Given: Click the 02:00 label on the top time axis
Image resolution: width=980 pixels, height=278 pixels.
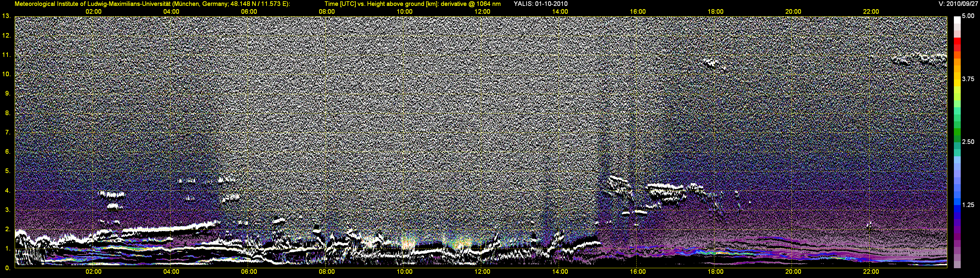Looking at the screenshot, I should point(93,12).
